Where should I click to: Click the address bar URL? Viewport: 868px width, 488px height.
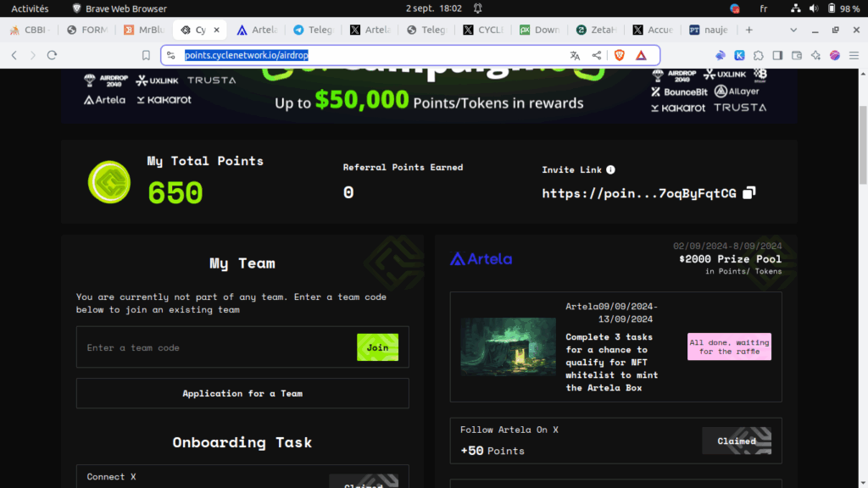[x=247, y=55]
